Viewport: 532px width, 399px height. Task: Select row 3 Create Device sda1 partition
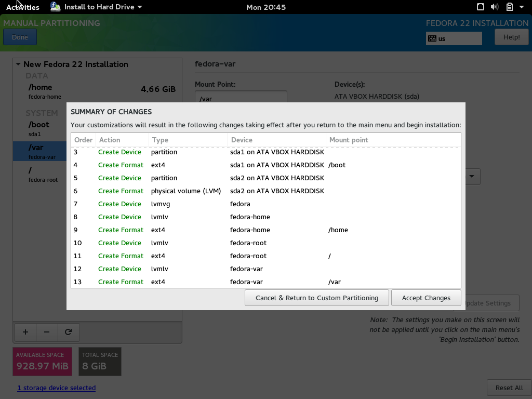click(x=266, y=152)
